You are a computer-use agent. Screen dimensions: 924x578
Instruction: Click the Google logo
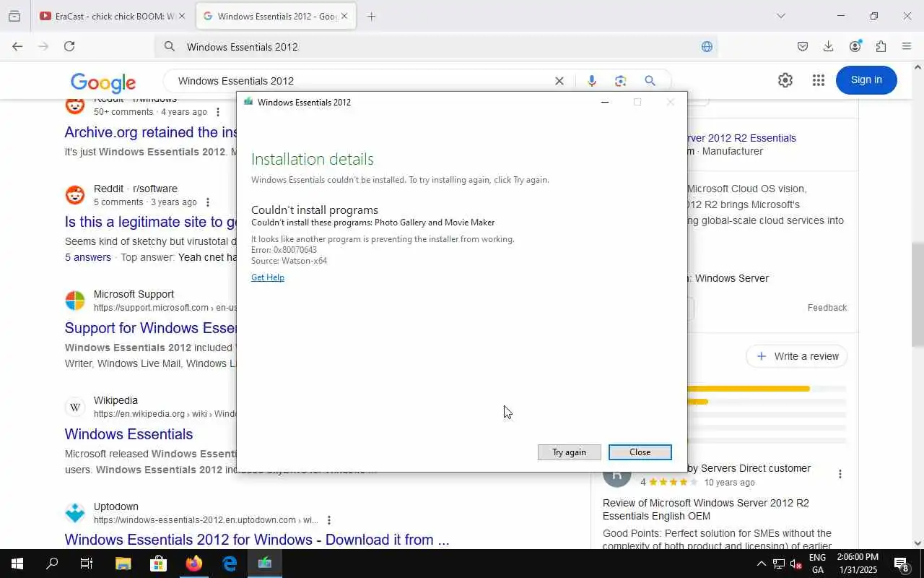click(x=103, y=82)
